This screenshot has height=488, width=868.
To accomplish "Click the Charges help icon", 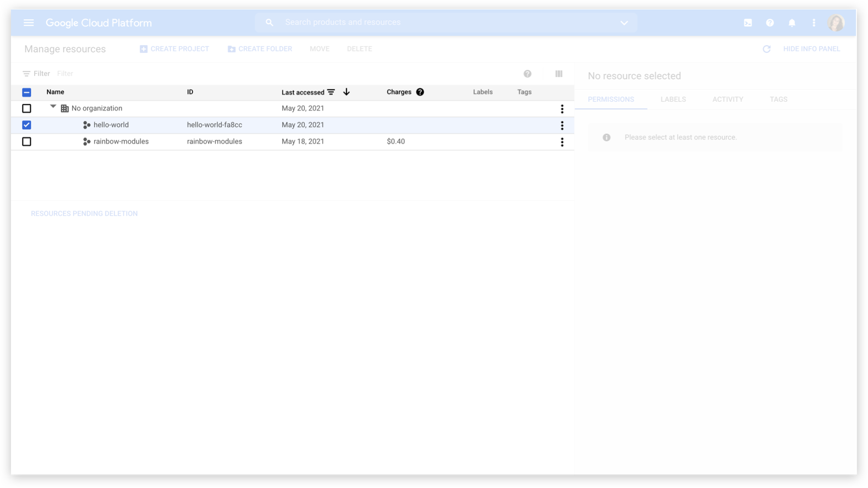I will pyautogui.click(x=420, y=92).
